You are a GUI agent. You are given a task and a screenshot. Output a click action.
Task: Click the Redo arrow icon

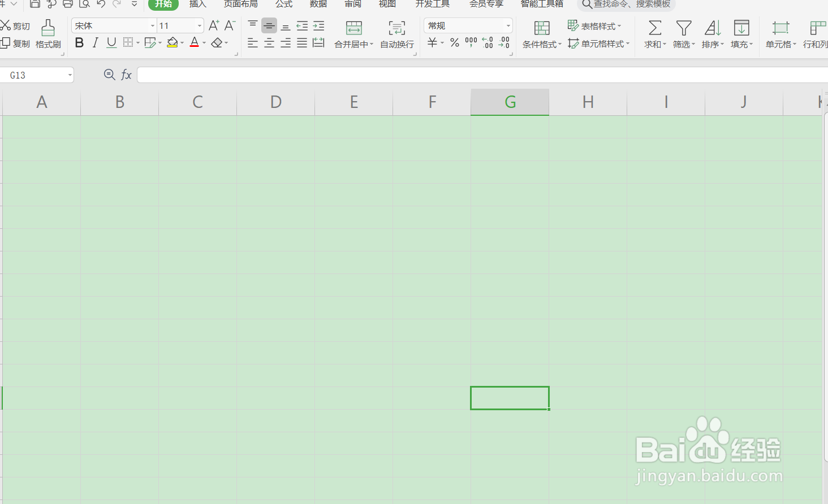click(117, 3)
